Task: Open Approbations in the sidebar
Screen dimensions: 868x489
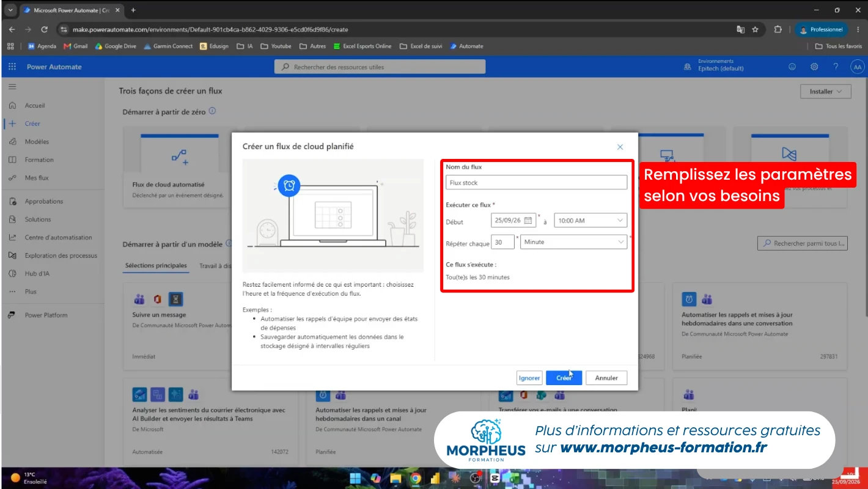Action: tap(43, 201)
